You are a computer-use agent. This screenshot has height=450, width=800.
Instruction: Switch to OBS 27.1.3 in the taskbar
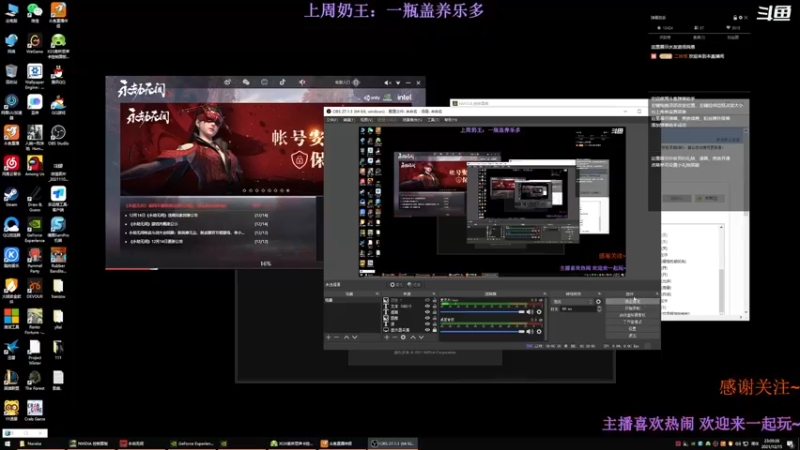[x=393, y=444]
